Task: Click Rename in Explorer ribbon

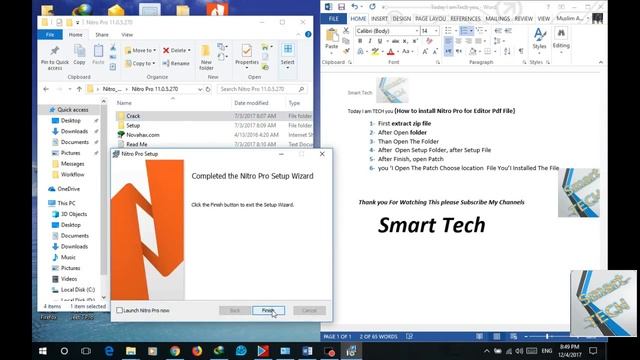Action: click(x=176, y=63)
